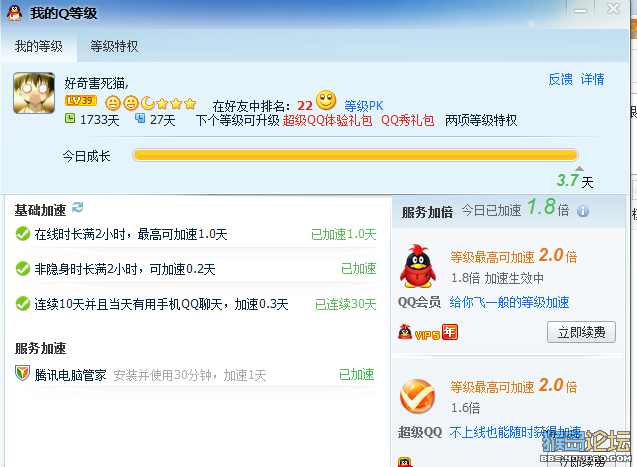Click the refresh icon beside 基础加速

click(78, 208)
